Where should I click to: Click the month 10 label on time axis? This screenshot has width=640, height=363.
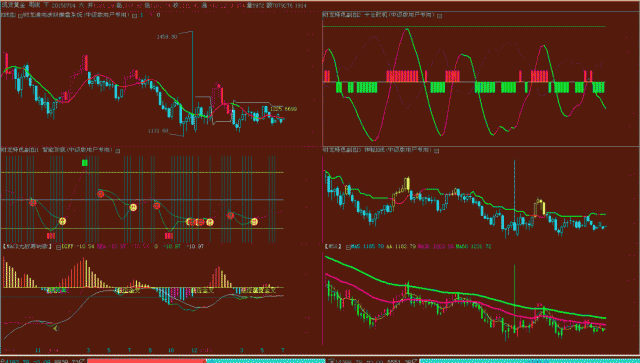click(x=171, y=350)
